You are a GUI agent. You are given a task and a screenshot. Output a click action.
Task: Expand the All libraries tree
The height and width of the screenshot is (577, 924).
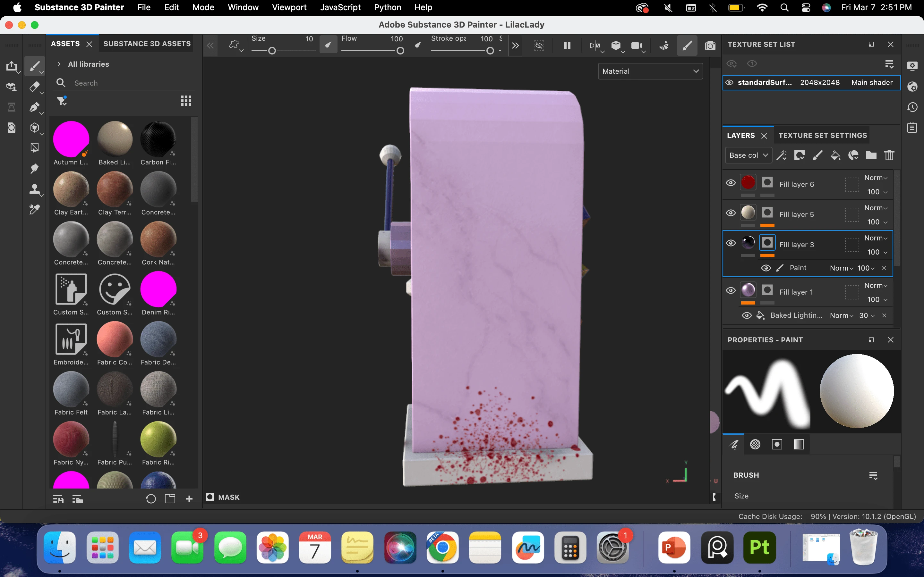point(59,64)
